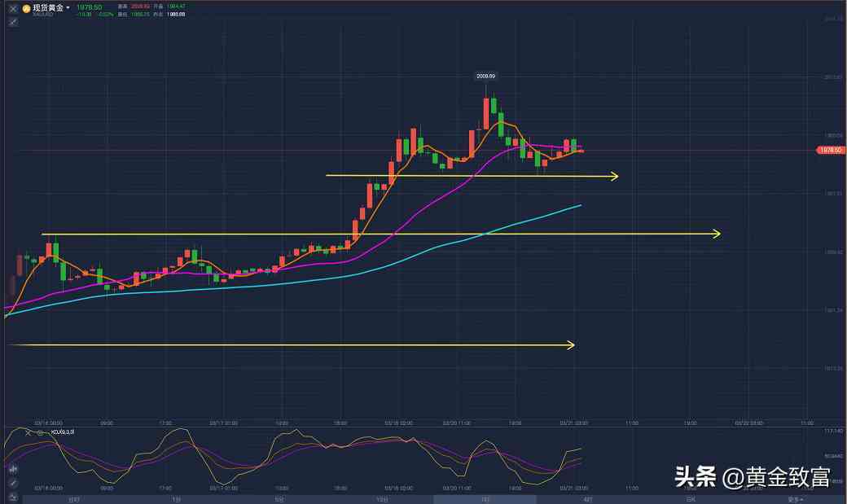
Task: Click the gold coin symbol icon
Action: [x=26, y=8]
